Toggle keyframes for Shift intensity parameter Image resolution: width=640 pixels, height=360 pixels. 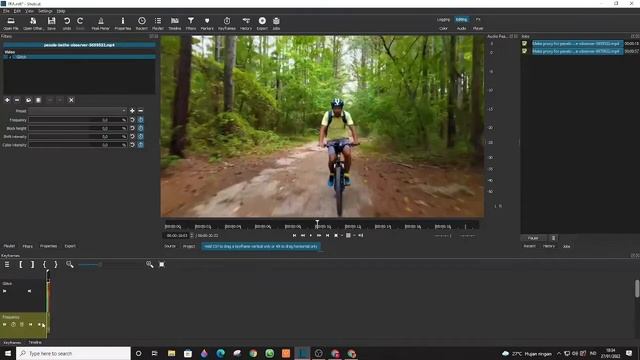click(x=140, y=136)
